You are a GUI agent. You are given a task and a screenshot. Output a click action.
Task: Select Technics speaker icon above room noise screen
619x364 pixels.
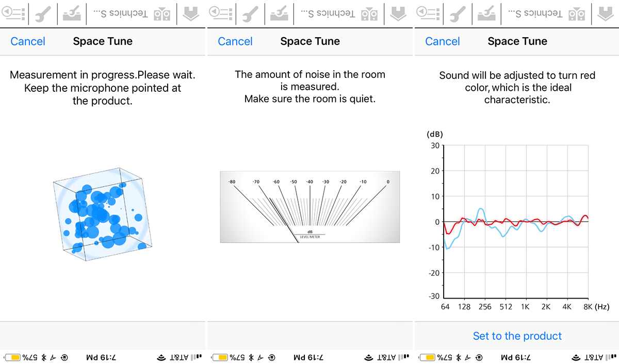[x=369, y=14]
